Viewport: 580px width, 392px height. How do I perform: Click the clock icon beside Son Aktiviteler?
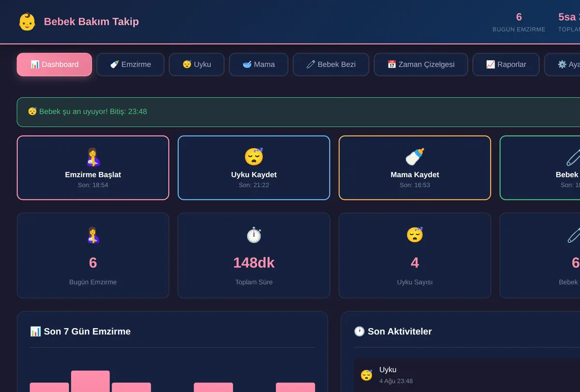(359, 331)
